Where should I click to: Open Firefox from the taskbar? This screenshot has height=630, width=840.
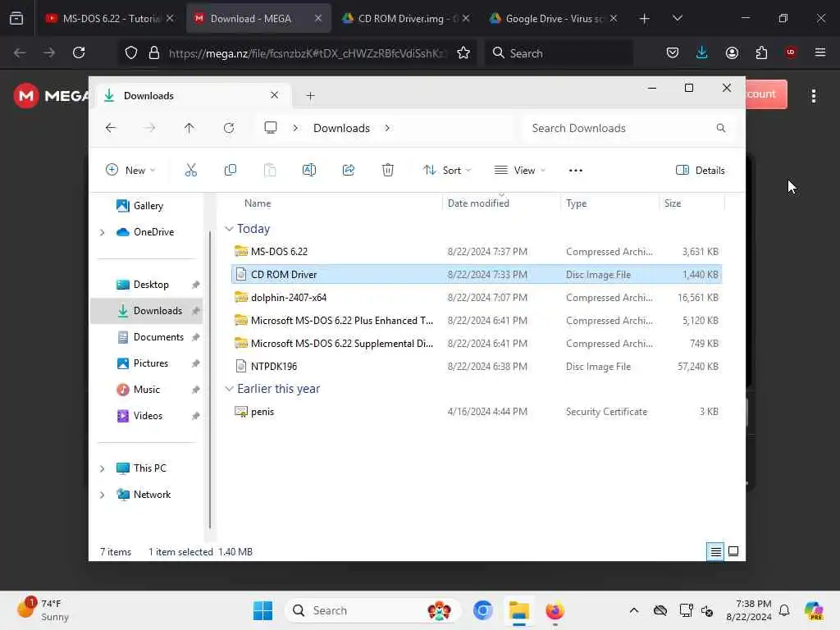coord(555,610)
